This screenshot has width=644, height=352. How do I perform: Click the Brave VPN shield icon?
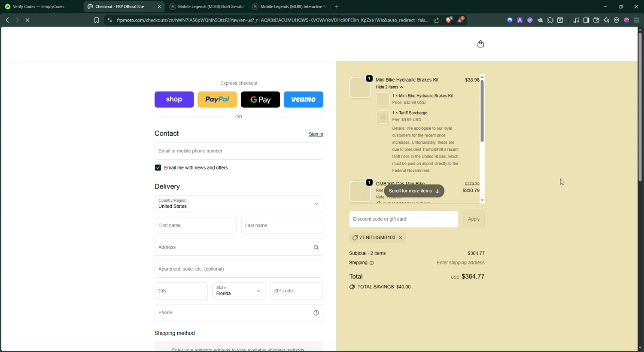[x=617, y=20]
